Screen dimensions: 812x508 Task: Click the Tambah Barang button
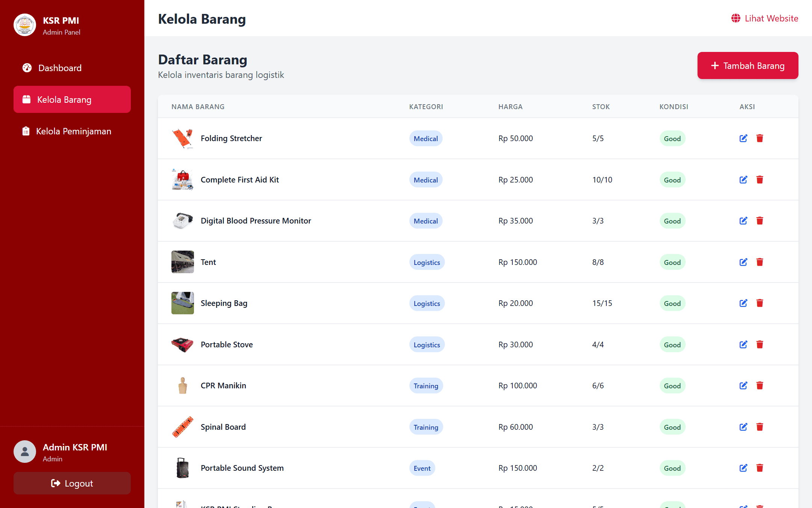(748, 65)
